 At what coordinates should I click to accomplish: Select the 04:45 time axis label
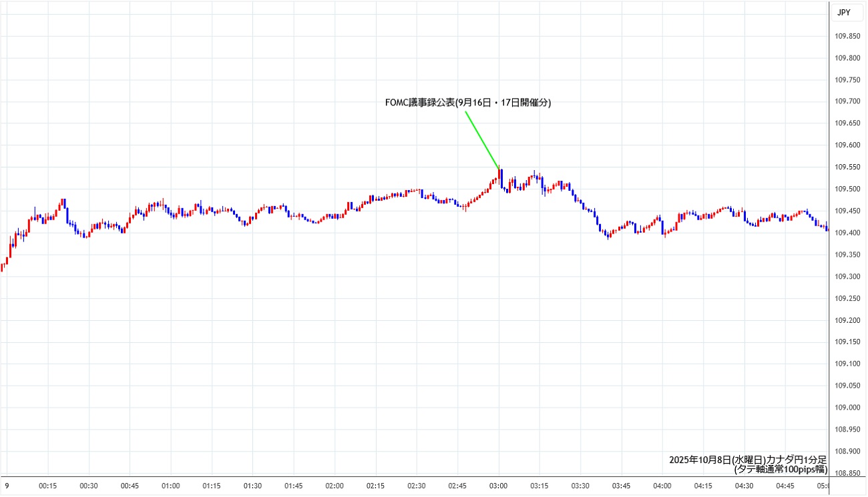(x=785, y=486)
